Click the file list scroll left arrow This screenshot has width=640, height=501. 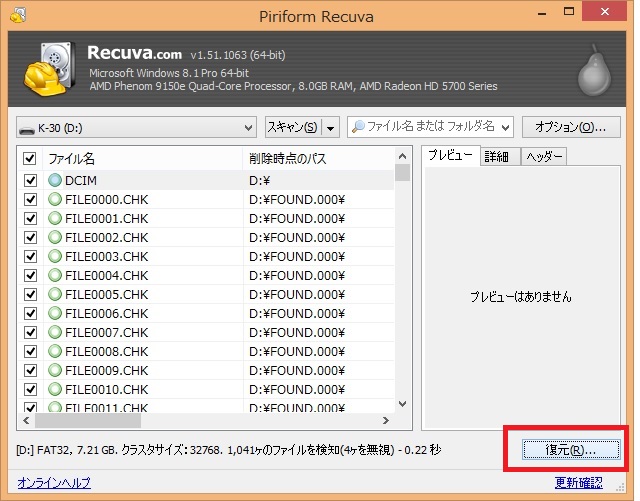pyautogui.click(x=27, y=420)
